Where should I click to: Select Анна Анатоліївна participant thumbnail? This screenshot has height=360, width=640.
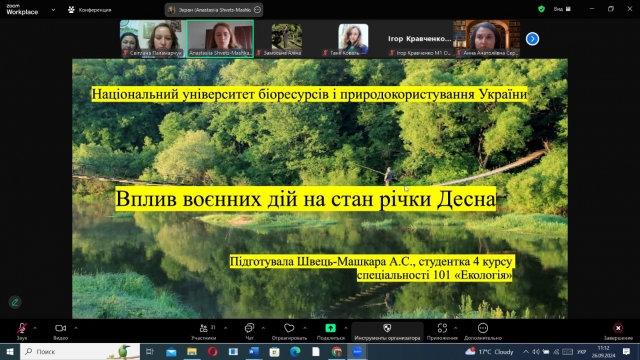(x=487, y=39)
